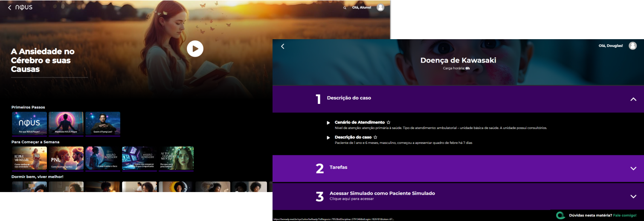Image resolution: width=644 pixels, height=221 pixels.
Task: Open 'Como manter o foco' card
Action: coord(103,158)
